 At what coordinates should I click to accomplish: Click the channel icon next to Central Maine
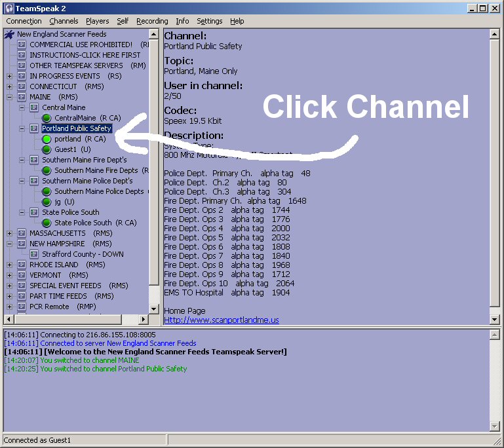(x=34, y=107)
